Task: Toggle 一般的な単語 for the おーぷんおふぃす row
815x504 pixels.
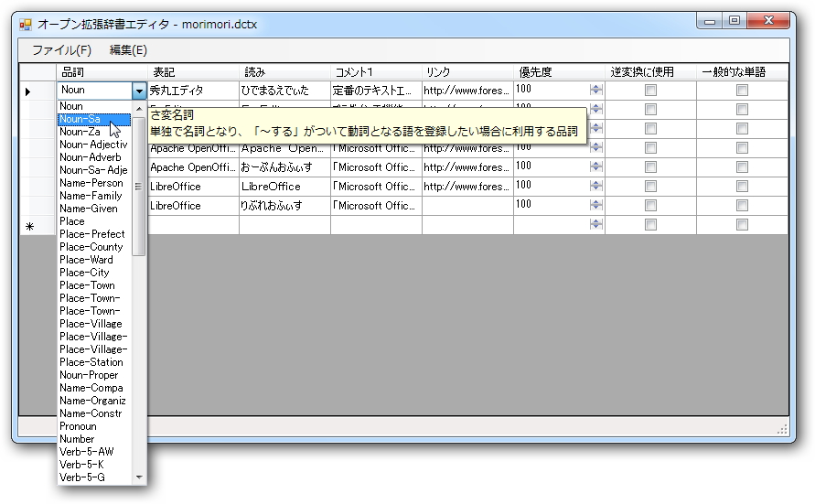Action: click(742, 167)
